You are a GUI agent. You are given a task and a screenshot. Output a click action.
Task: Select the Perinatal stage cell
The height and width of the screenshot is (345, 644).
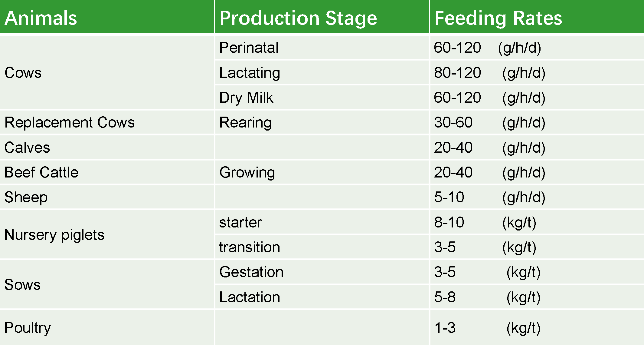pos(322,48)
